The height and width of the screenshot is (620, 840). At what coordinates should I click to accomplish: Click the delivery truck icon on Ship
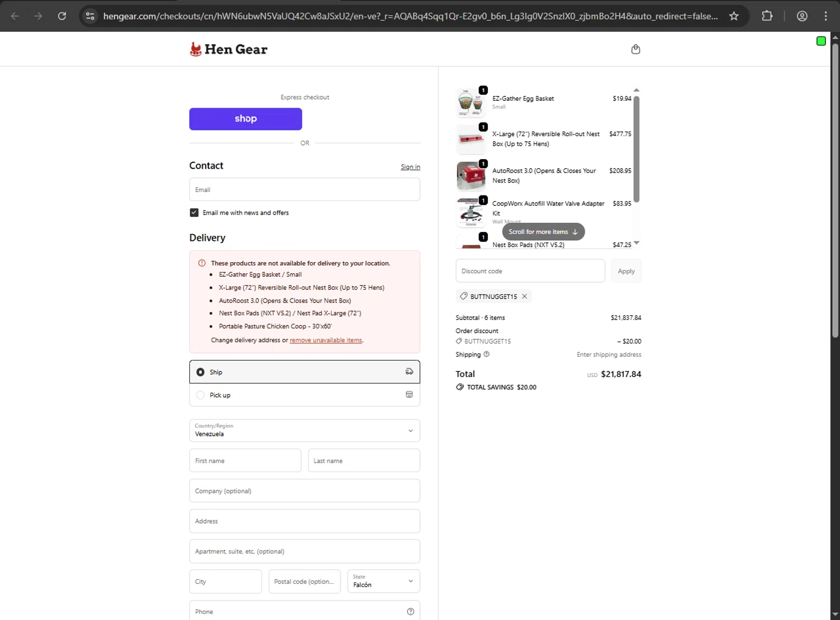point(409,371)
